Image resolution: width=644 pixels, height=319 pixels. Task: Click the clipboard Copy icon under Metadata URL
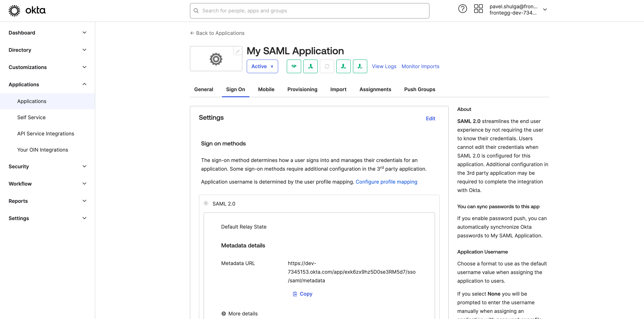pyautogui.click(x=295, y=294)
